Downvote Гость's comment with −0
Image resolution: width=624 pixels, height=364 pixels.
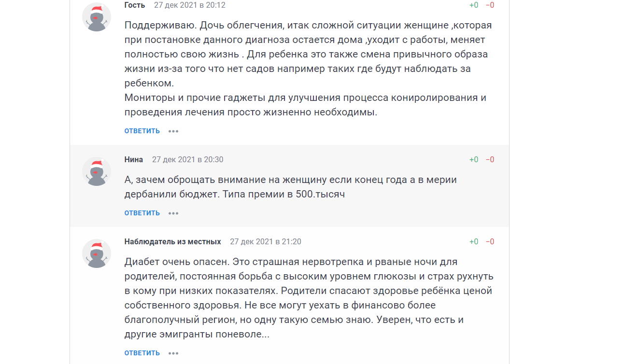point(490,5)
